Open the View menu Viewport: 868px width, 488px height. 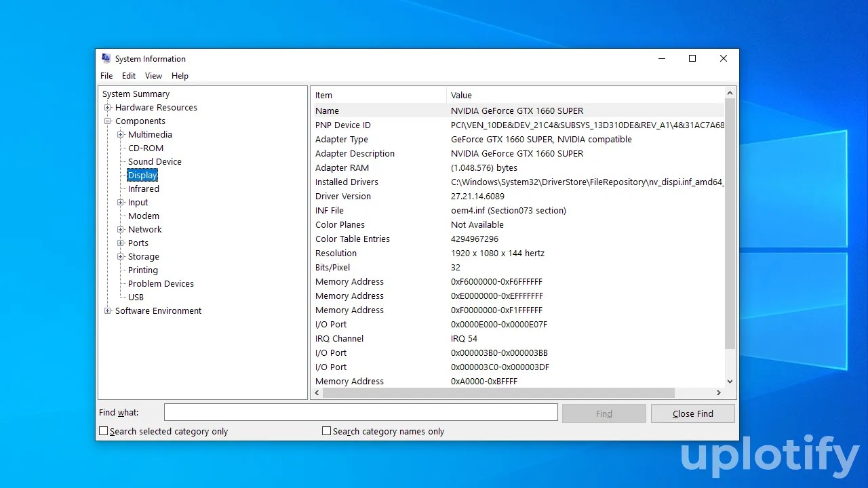154,76
